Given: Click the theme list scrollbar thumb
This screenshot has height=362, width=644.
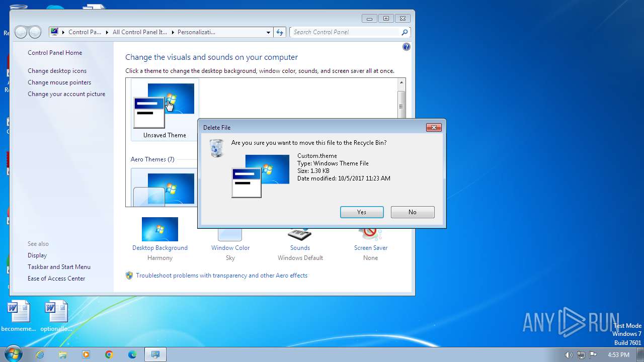Looking at the screenshot, I should (401, 106).
